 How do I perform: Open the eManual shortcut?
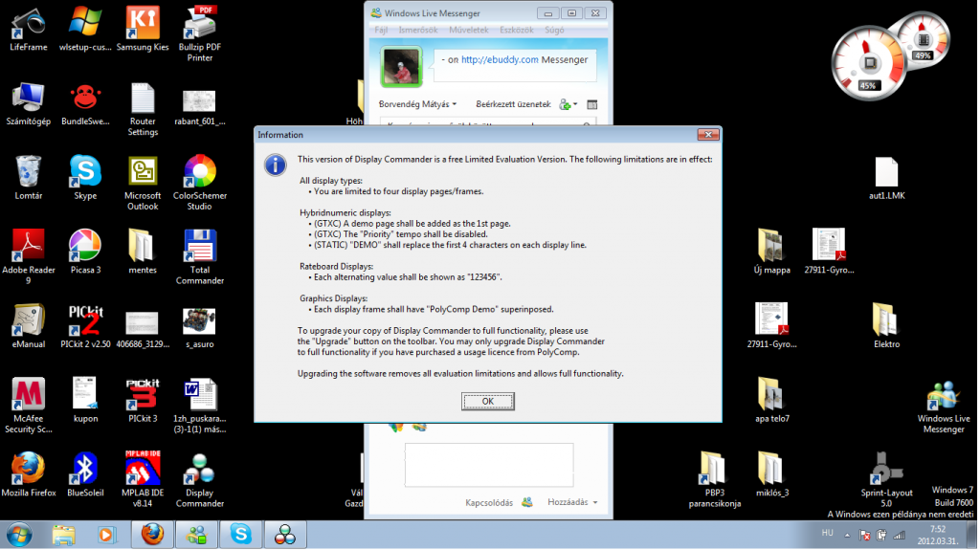(x=28, y=326)
